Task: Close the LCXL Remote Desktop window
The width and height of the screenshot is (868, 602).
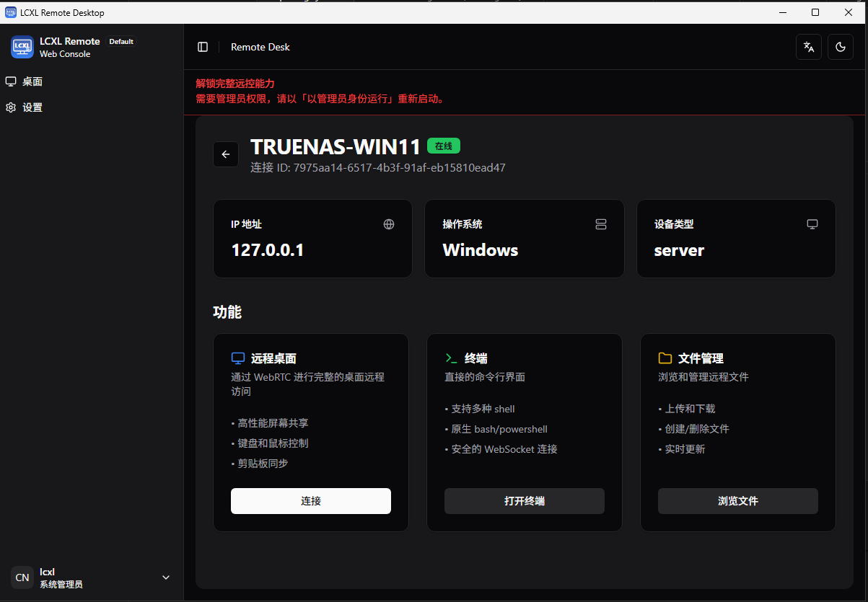Action: click(x=849, y=12)
